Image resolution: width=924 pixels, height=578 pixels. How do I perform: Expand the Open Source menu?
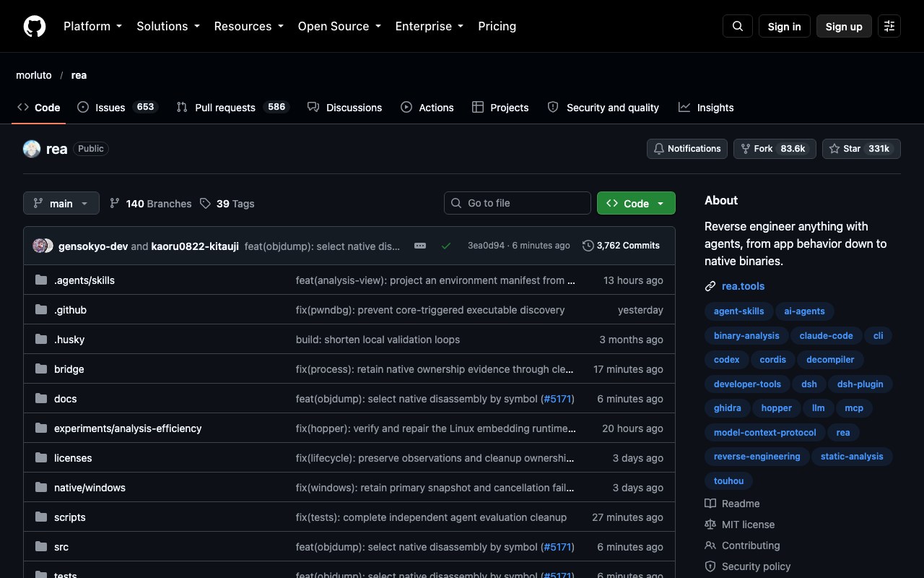(x=339, y=26)
